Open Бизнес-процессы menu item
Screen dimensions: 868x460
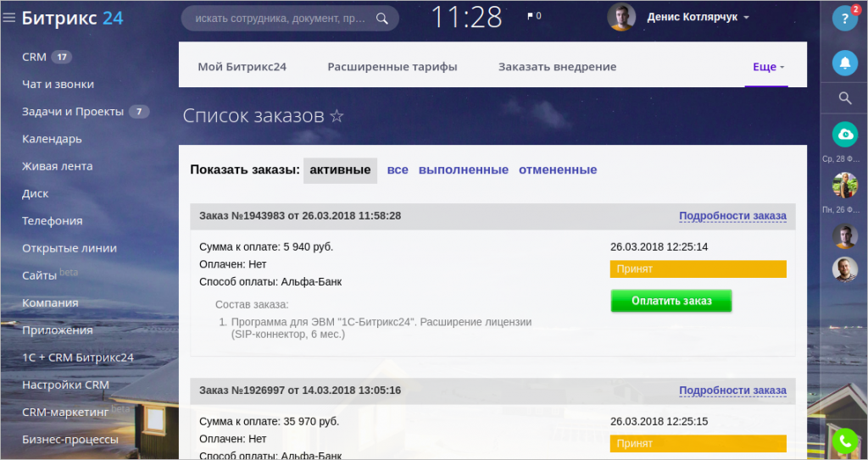tap(70, 440)
